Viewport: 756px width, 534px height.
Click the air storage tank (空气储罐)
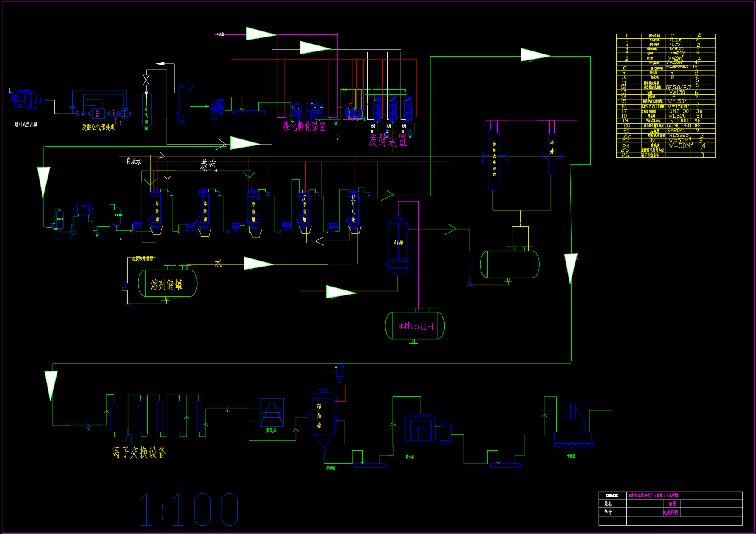click(x=147, y=110)
